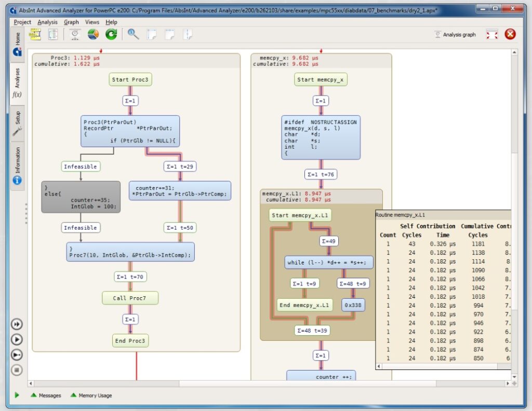
Task: Click the graph horizontal scrollbar right arrow
Action: (x=508, y=383)
